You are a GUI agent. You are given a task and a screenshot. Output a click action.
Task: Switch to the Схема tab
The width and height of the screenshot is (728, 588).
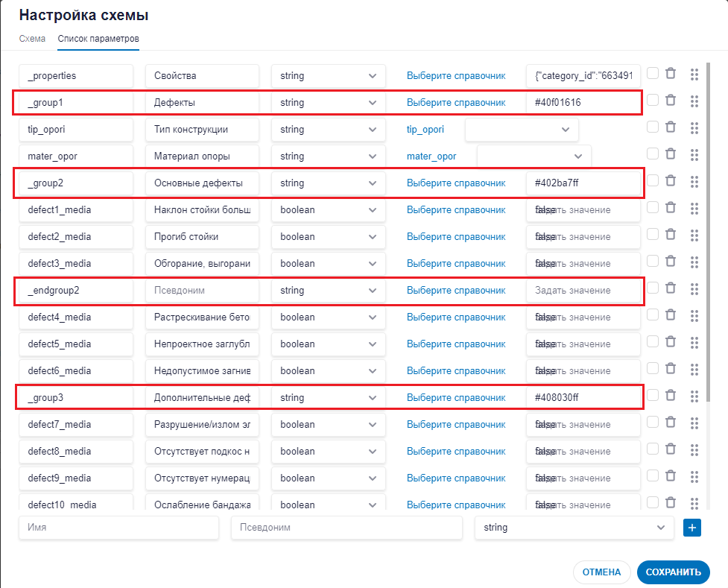[32, 38]
